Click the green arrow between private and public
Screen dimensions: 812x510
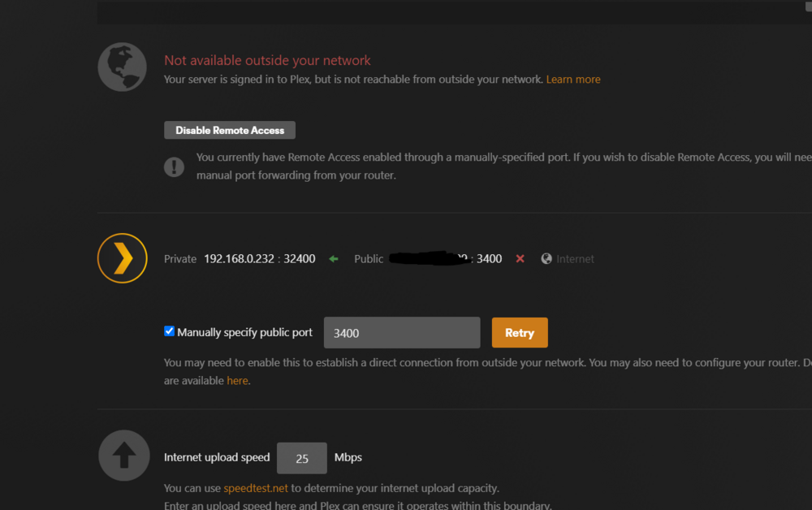[334, 258]
